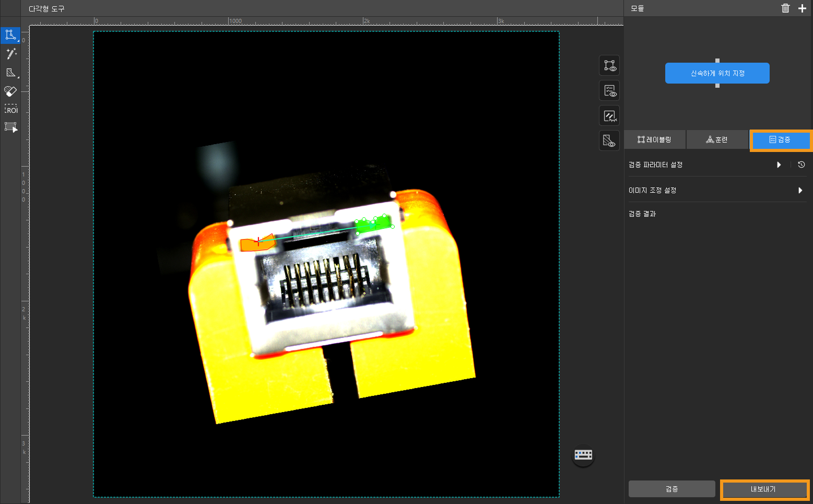This screenshot has height=504, width=813.
Task: Select the 신속하게 위치 지정 module block
Action: point(717,73)
